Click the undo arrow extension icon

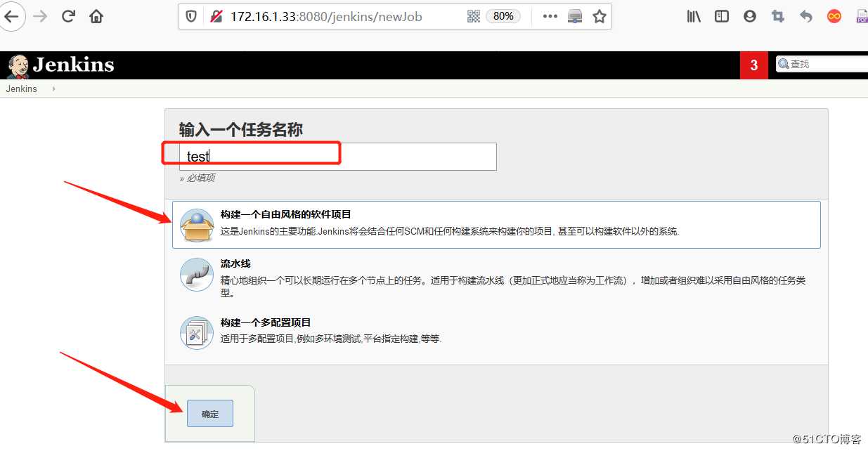pyautogui.click(x=806, y=16)
